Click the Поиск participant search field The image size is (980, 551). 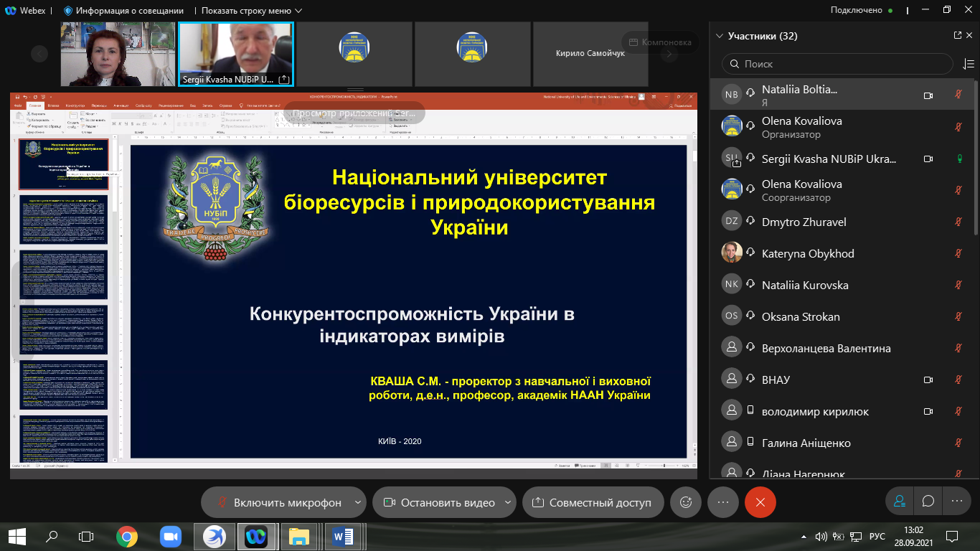pos(839,64)
